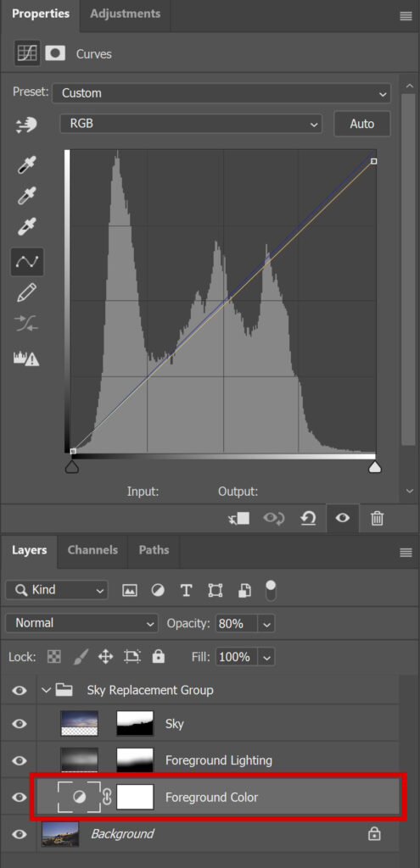420x868 pixels.
Task: Open the Preset dropdown showing Custom
Action: [x=221, y=93]
